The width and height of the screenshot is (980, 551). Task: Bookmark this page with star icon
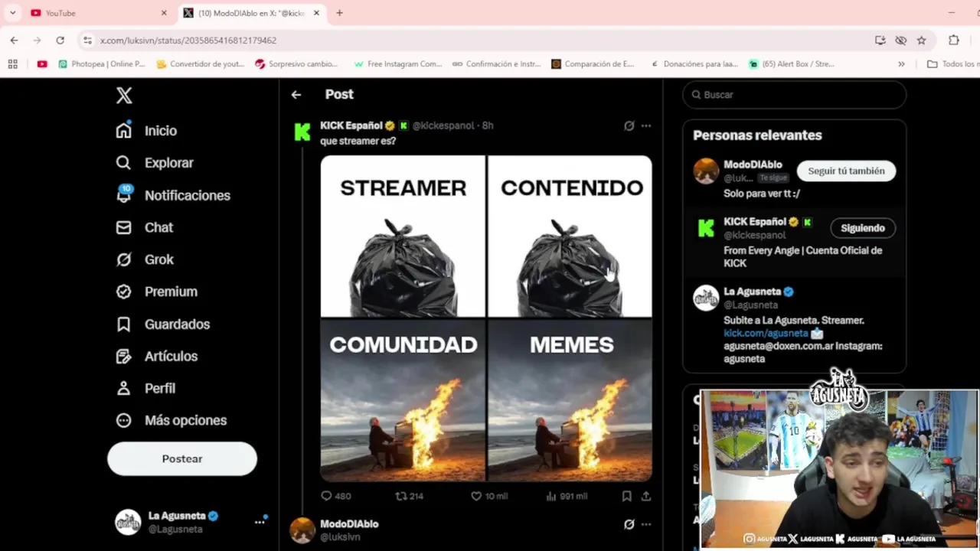click(922, 41)
